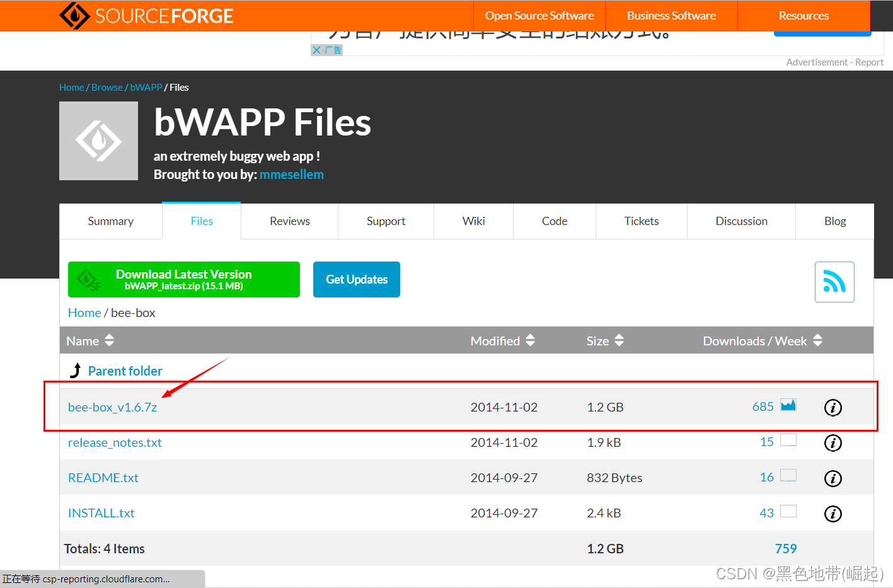The width and height of the screenshot is (893, 588).
Task: Click the 16 weekly downloads count
Action: tap(766, 477)
